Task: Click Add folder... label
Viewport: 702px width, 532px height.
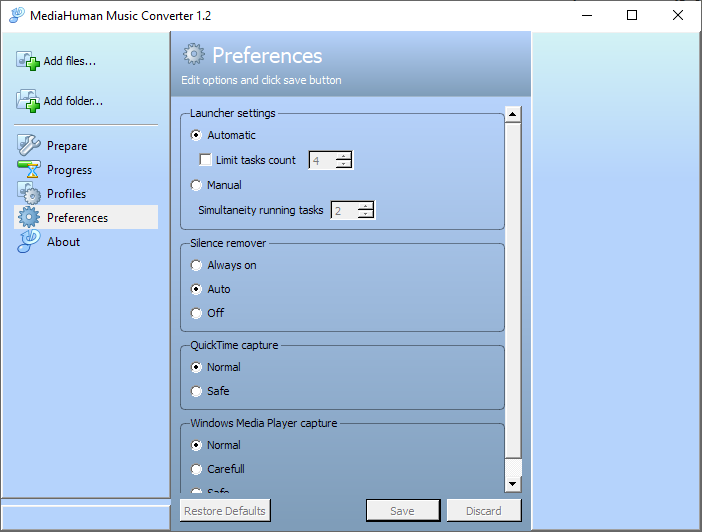Action: (73, 101)
